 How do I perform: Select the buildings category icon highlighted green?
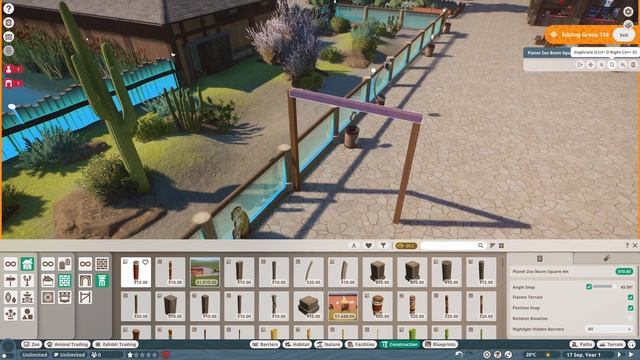(27, 264)
